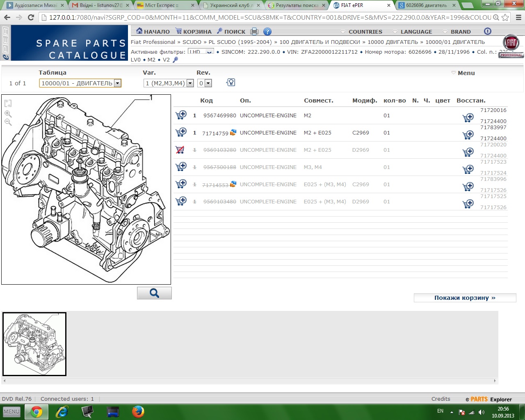Image resolution: width=525 pixels, height=420 pixels.
Task: Go to НАЧАЛО home link
Action: pyautogui.click(x=153, y=32)
